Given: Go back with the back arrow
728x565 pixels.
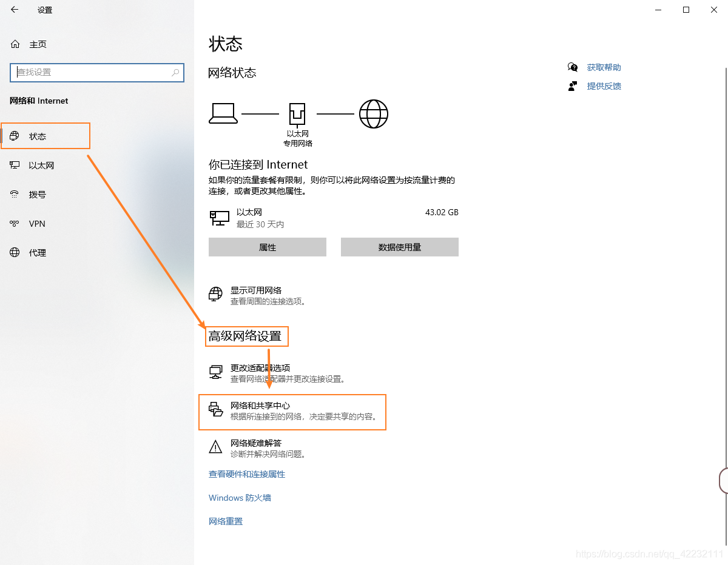Looking at the screenshot, I should [15, 10].
